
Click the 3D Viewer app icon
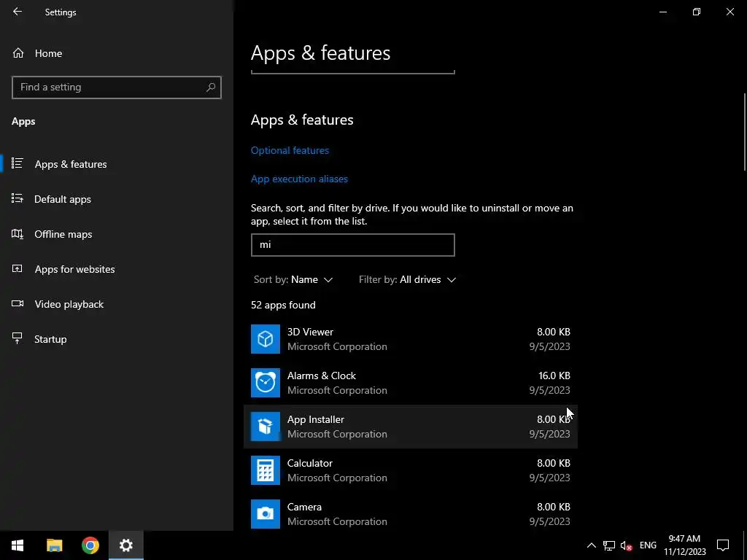coord(266,339)
